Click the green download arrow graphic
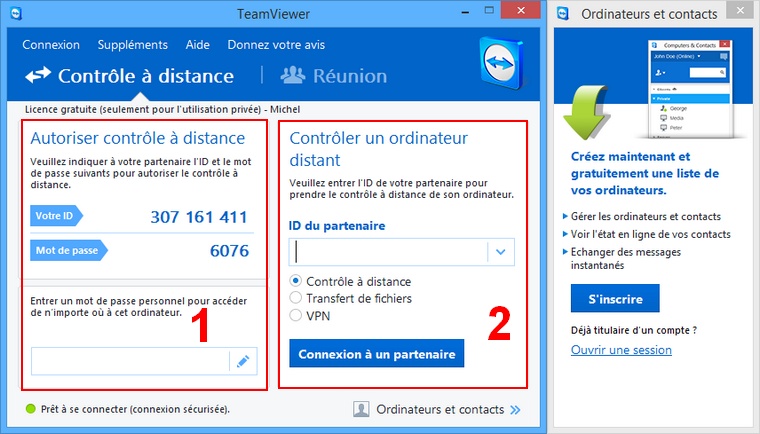760x434 pixels. (586, 113)
